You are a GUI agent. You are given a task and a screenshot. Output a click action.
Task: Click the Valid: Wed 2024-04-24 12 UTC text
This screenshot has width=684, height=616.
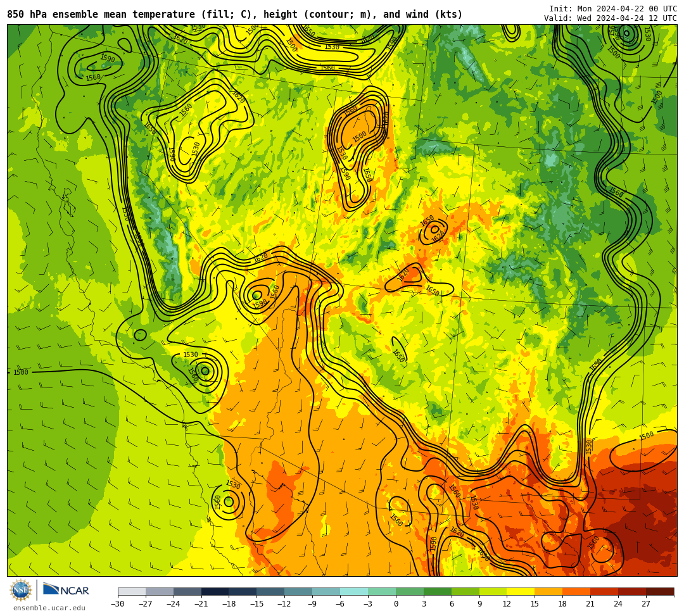[x=611, y=18]
